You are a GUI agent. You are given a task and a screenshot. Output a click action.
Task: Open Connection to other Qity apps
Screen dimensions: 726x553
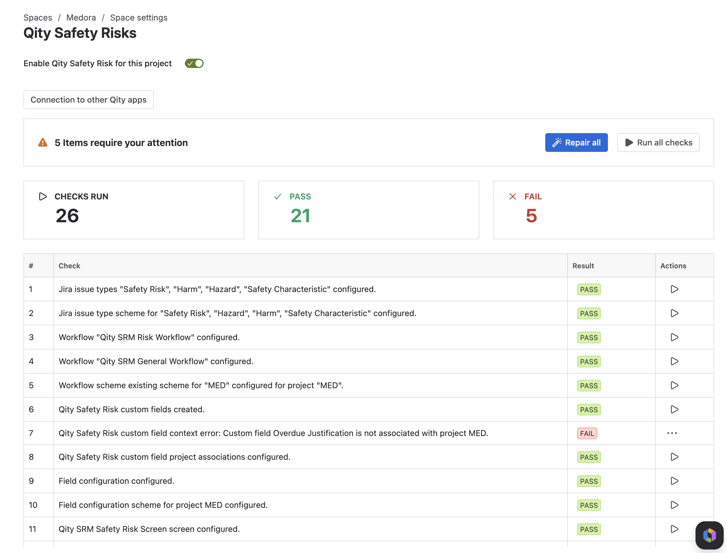[88, 100]
